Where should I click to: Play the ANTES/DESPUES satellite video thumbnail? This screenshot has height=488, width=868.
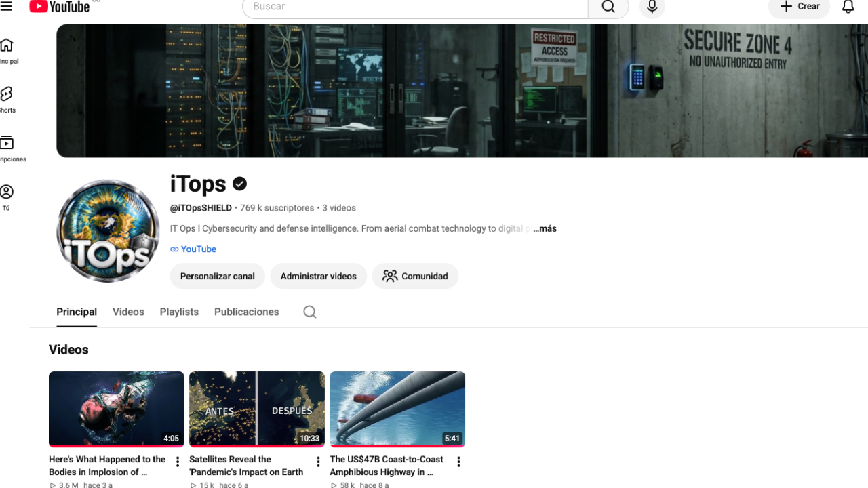(257, 409)
